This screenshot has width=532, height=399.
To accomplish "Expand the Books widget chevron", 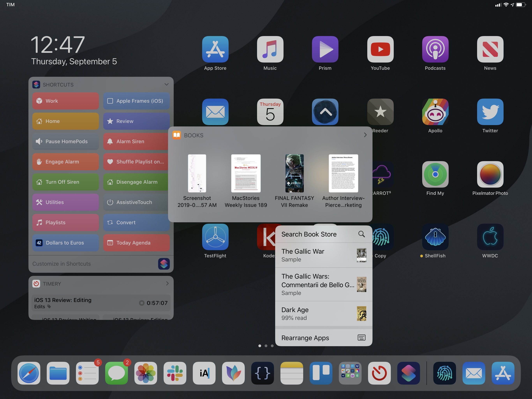I will click(x=365, y=135).
